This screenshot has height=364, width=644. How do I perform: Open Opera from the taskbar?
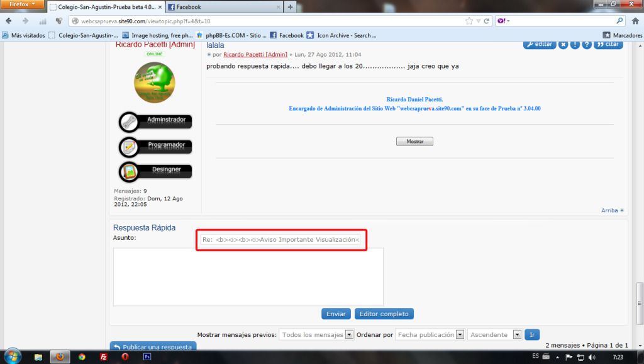pyautogui.click(x=125, y=356)
